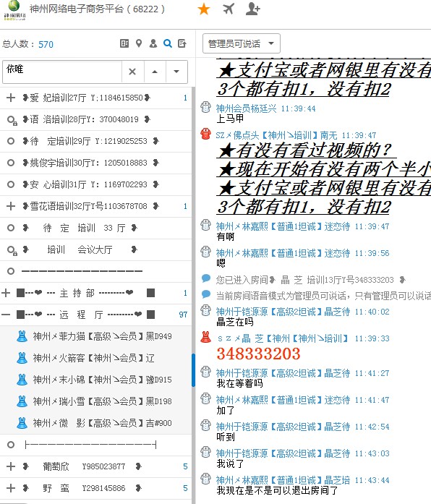The width and height of the screenshot is (431, 504).
Task: Click the blue scrollbar thumb in channel list
Action: click(x=193, y=370)
